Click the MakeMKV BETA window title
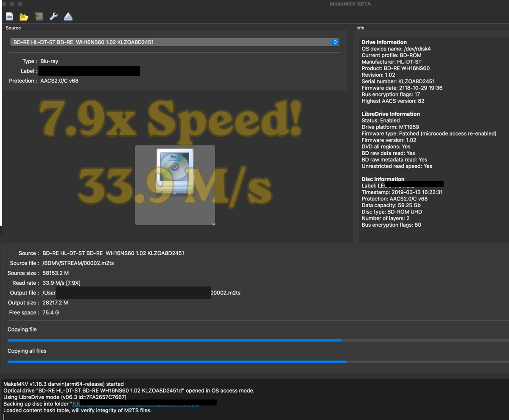 350,4
